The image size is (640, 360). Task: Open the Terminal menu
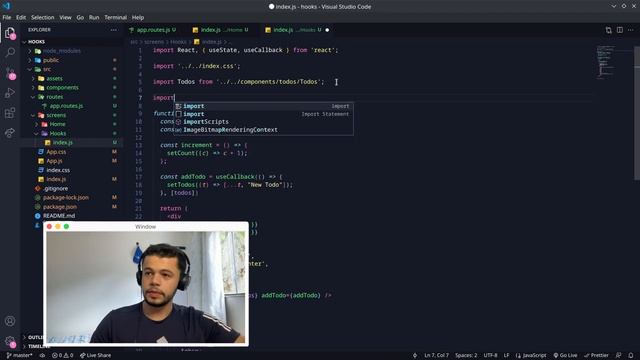[x=116, y=18]
